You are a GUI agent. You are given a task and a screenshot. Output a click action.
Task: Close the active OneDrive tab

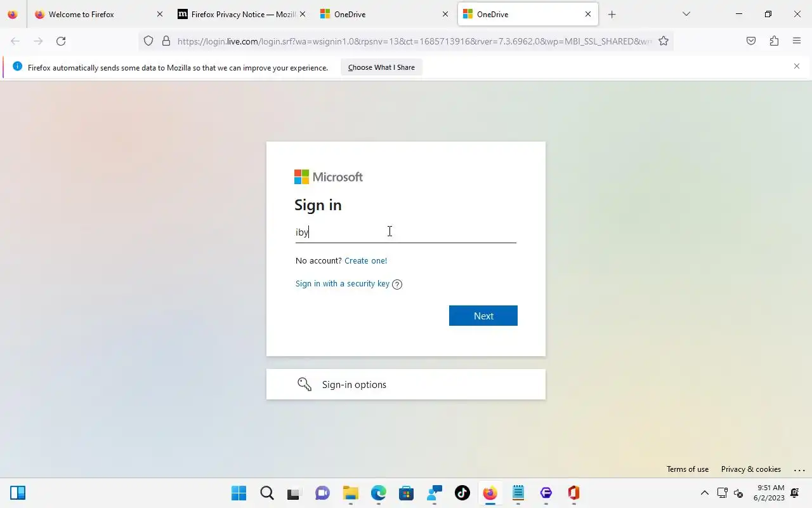pyautogui.click(x=587, y=14)
